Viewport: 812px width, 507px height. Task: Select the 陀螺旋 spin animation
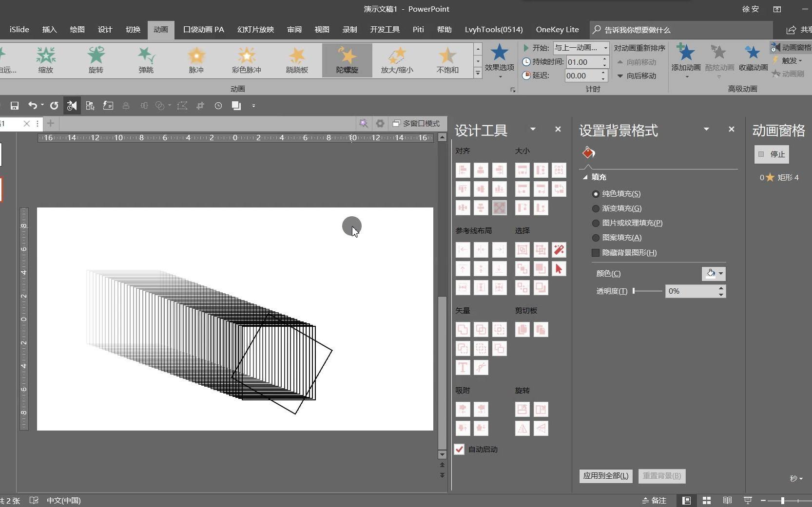click(x=347, y=60)
